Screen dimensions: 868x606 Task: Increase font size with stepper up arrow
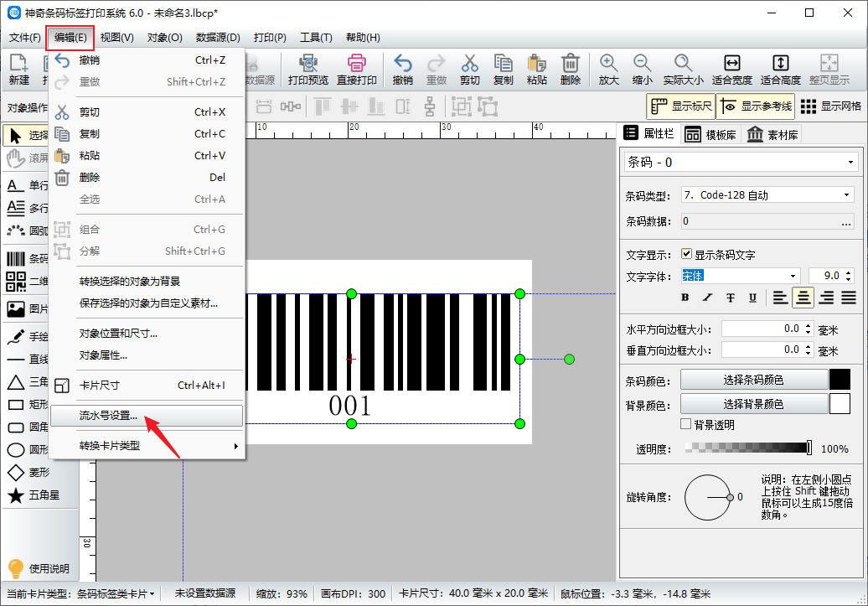coord(848,272)
